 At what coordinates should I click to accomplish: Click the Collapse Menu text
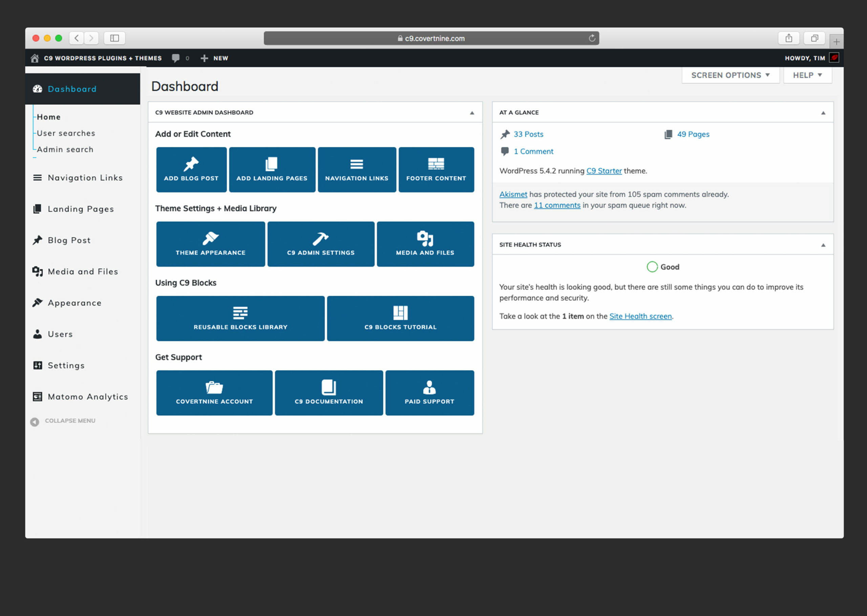[x=70, y=421]
